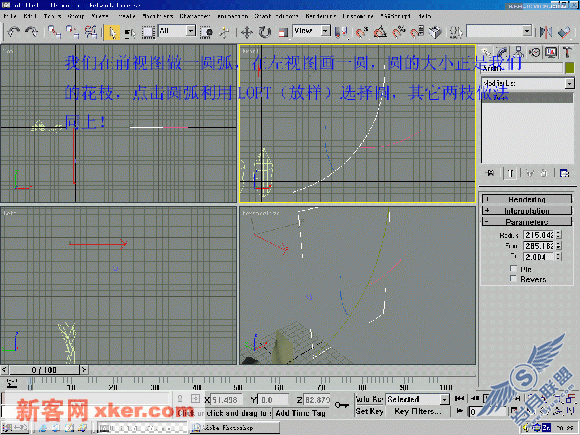Select the highlighted Arc entry in the modifier stack

[x=527, y=97]
